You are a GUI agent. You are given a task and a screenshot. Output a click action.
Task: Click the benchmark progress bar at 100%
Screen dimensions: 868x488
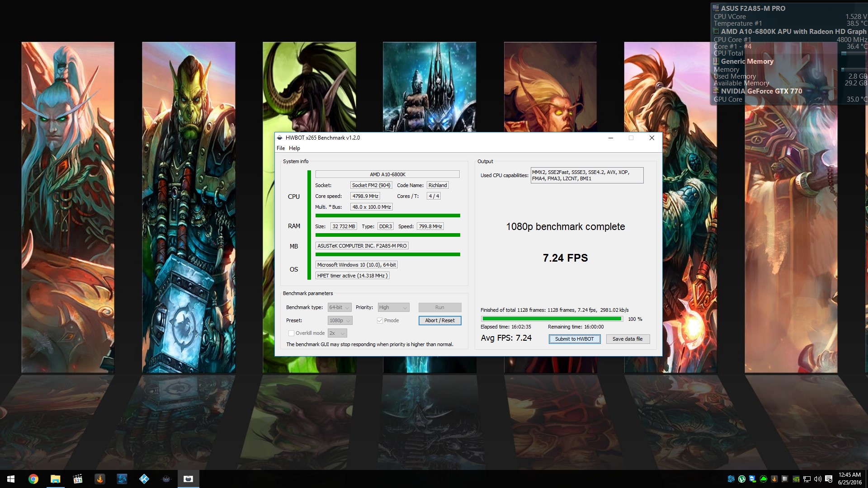(552, 319)
